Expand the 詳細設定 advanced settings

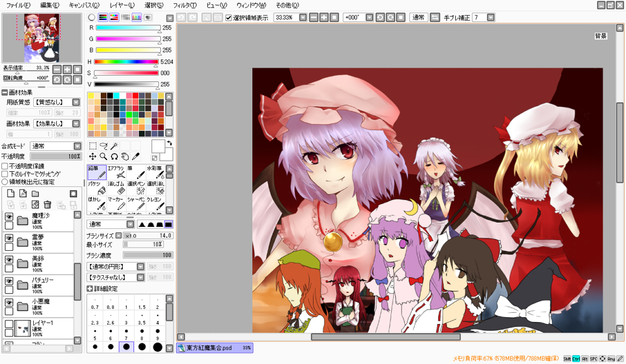point(90,289)
